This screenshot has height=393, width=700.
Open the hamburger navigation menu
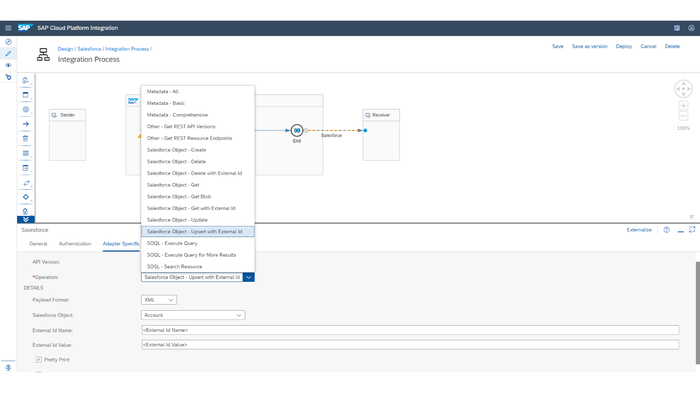coord(8,28)
